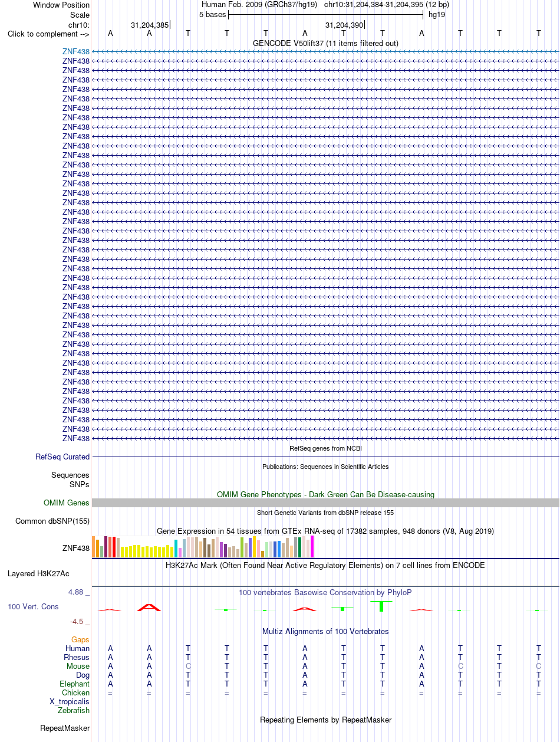
Task: Click the Window Position label
Action: coord(61,5)
